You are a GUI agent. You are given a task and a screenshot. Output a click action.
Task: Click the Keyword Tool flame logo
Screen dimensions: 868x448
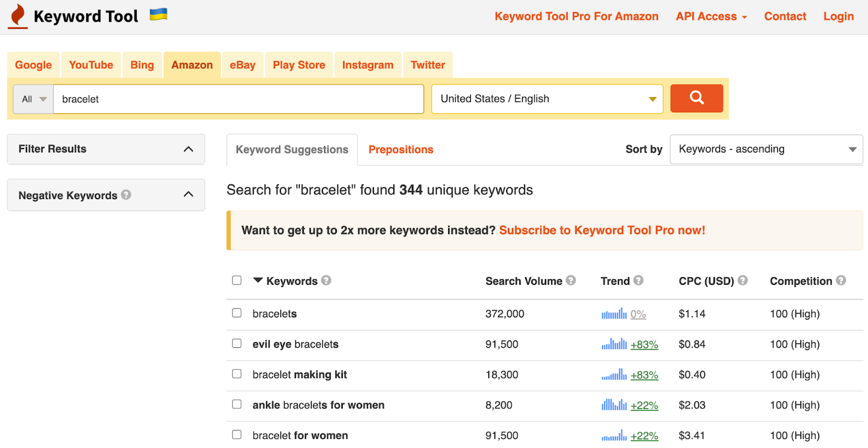pyautogui.click(x=18, y=16)
